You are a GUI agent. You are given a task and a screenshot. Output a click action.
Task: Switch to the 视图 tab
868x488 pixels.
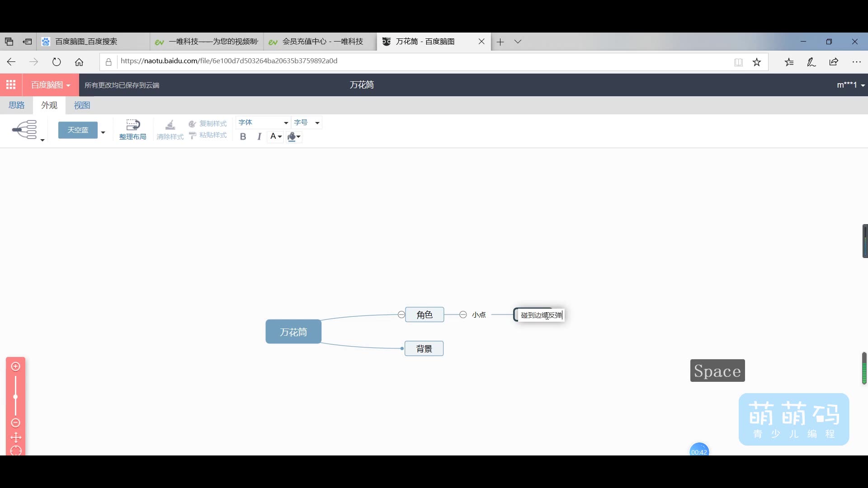coord(82,105)
